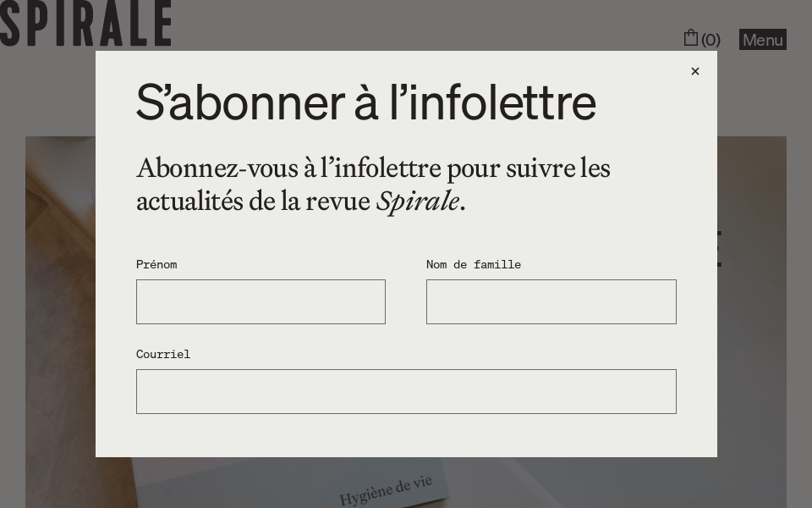Click the "S'abonner à l'infolettre" heading

tap(366, 102)
